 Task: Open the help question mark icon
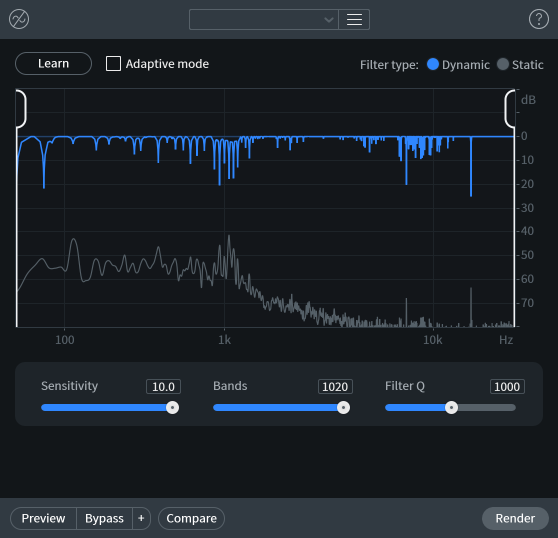(x=539, y=19)
